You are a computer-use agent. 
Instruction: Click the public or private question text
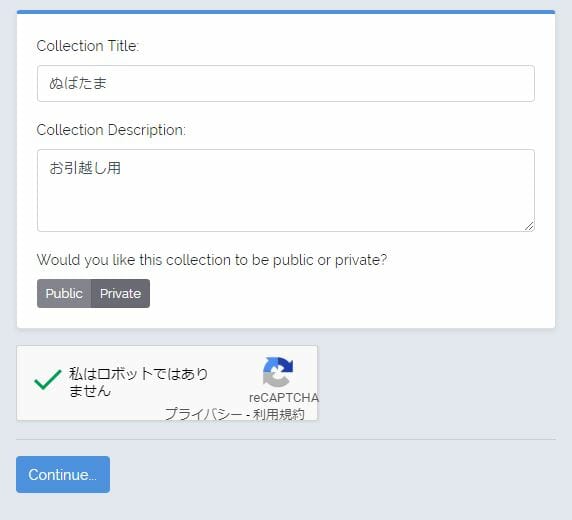pyautogui.click(x=212, y=260)
